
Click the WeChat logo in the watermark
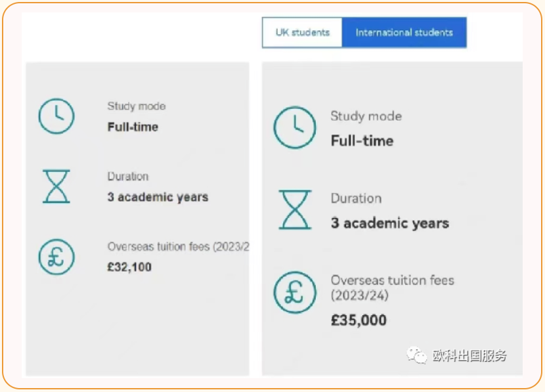416,355
